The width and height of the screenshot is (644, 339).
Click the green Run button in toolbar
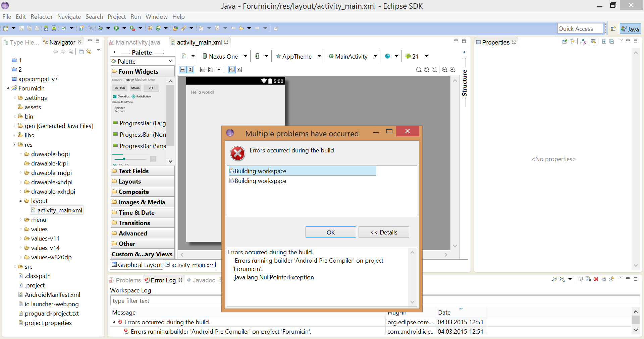click(116, 28)
